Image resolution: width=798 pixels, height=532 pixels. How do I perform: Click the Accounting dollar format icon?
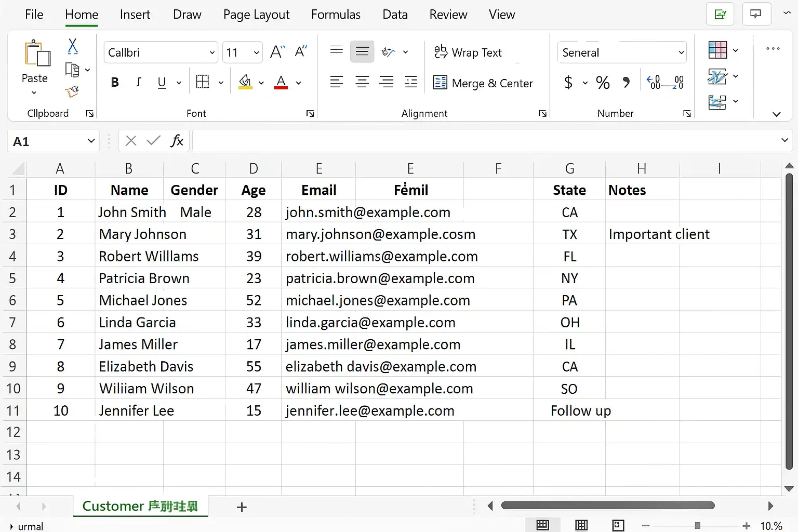[568, 83]
